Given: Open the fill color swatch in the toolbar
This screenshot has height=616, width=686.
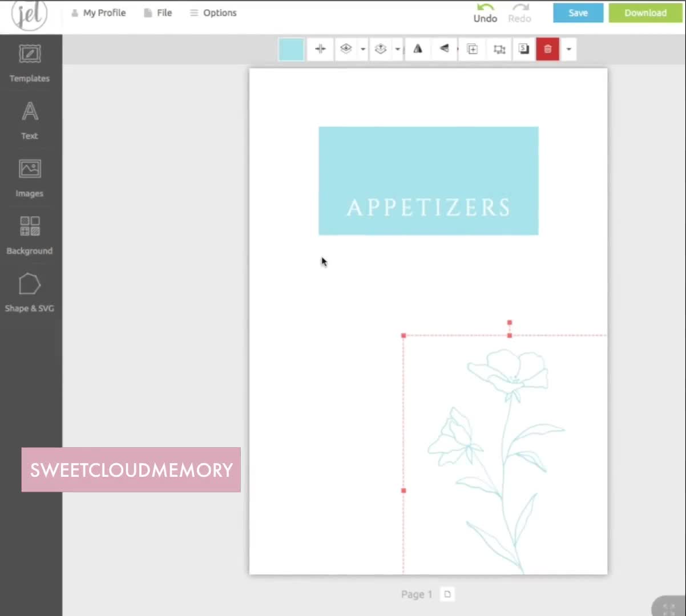Looking at the screenshot, I should pyautogui.click(x=291, y=49).
